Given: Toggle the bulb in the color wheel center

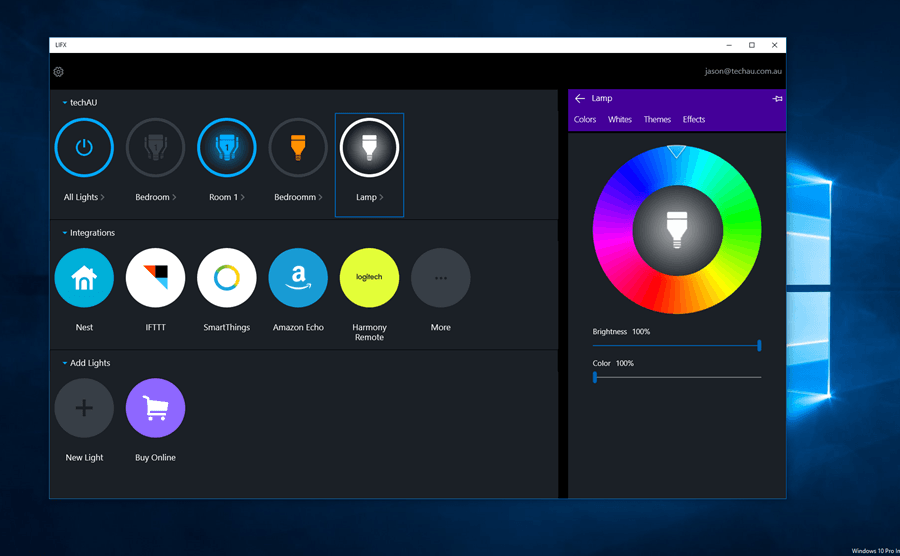Looking at the screenshot, I should pyautogui.click(x=677, y=230).
